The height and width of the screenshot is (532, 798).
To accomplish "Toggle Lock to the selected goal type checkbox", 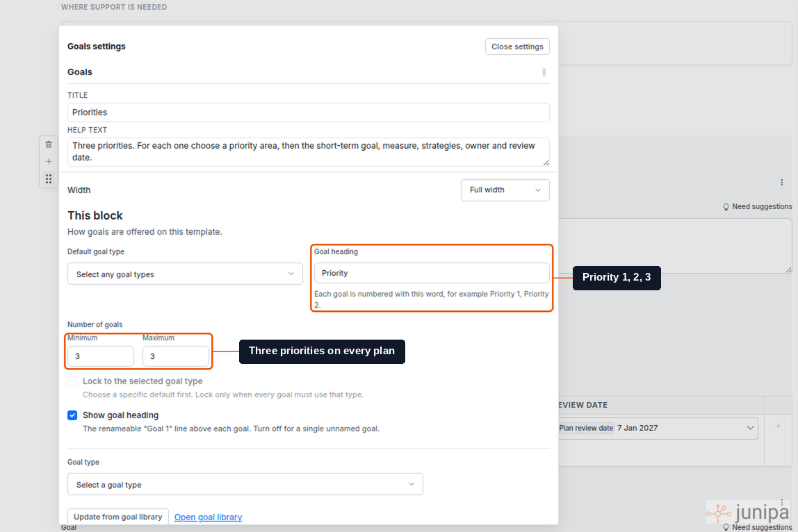I will (x=72, y=381).
